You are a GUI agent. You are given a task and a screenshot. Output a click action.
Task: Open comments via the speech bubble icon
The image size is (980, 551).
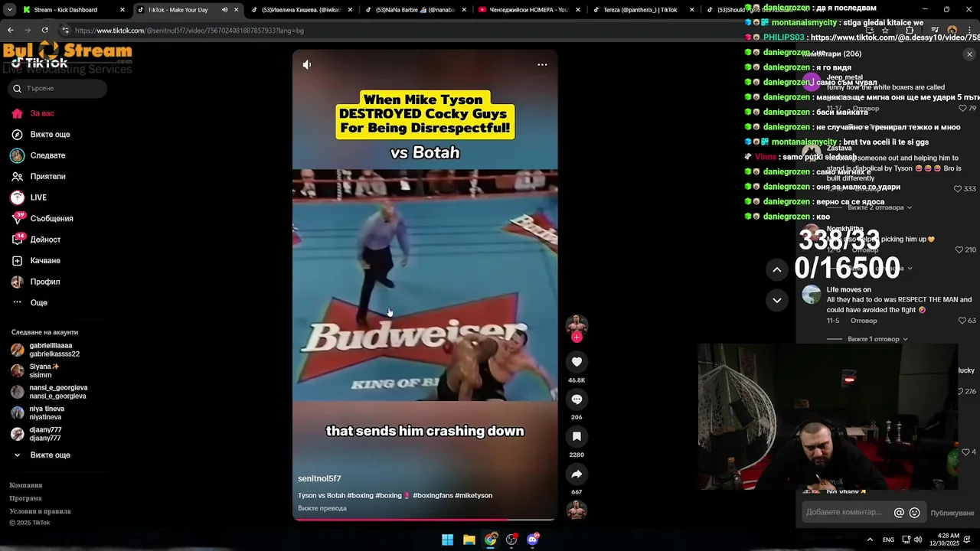577,399
